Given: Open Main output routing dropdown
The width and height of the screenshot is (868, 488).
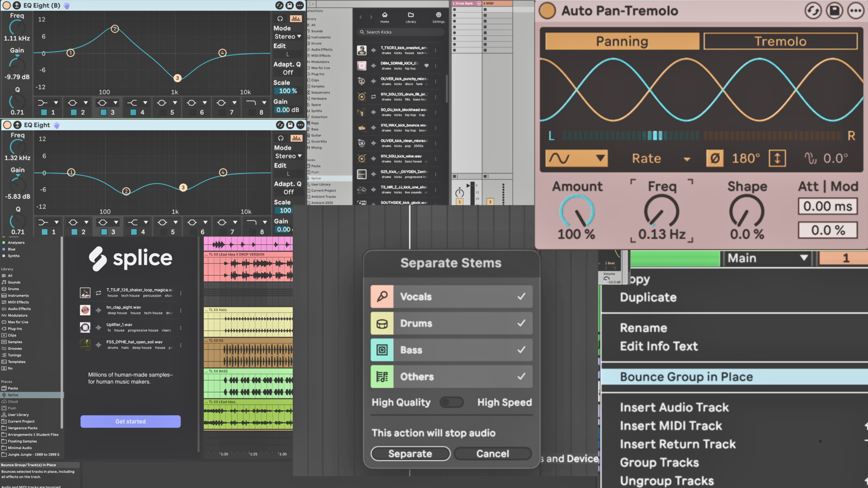Looking at the screenshot, I should 768,258.
